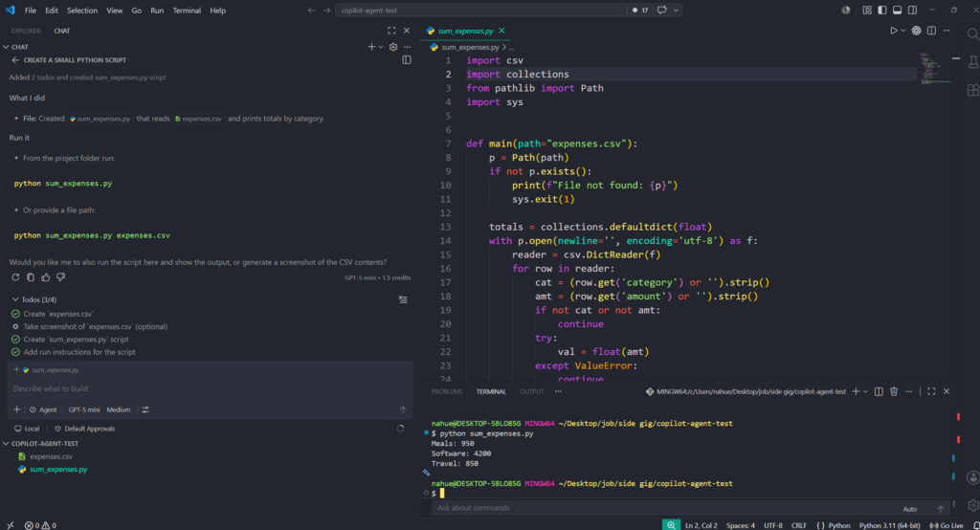The image size is (980, 530).
Task: Toggle the bottom panel visibility
Action: point(898,10)
